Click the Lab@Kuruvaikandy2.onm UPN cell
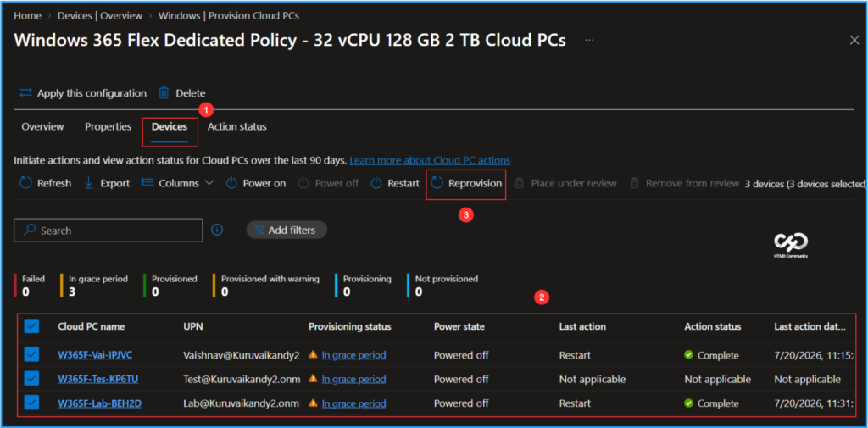 [x=242, y=403]
